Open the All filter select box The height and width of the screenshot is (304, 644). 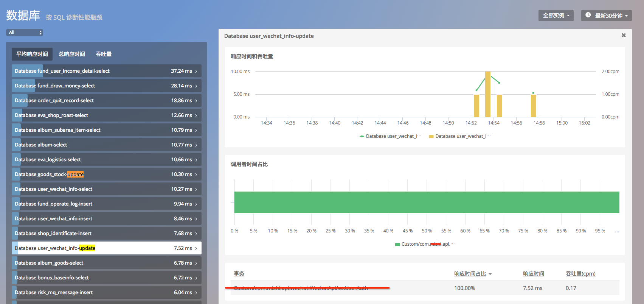(25, 33)
